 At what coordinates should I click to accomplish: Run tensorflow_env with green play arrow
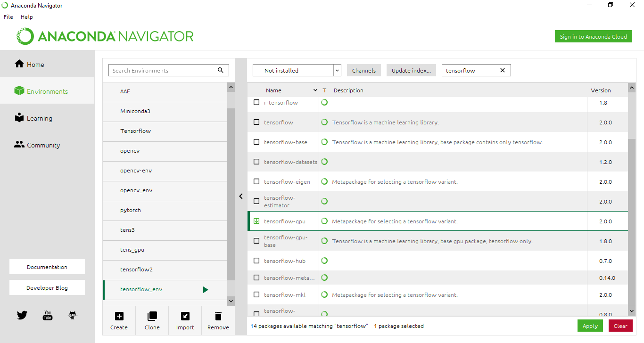click(206, 289)
